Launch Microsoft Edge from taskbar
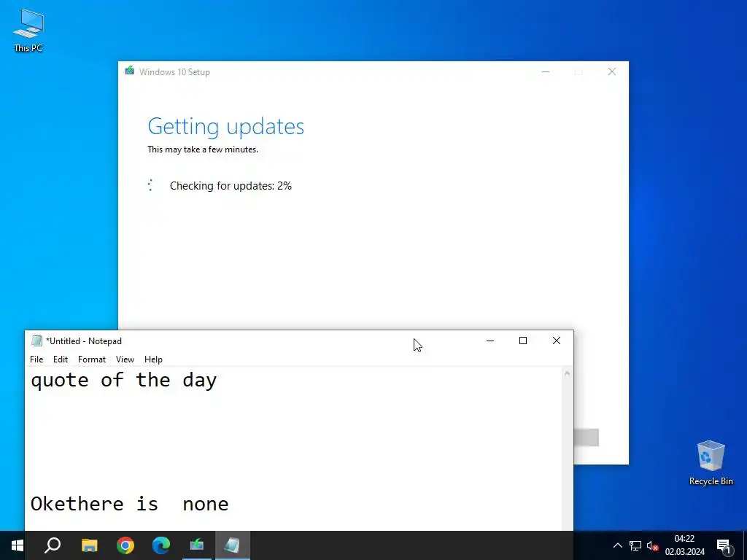Screen dimensions: 747x560 (161, 545)
